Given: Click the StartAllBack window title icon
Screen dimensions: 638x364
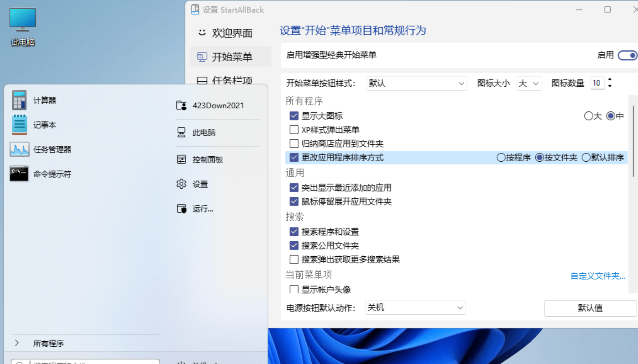Looking at the screenshot, I should [x=195, y=10].
